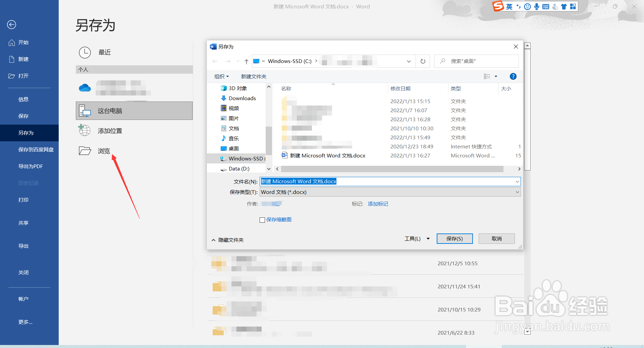Open dialog help question mark
Screen dimensions: 644x348
(x=513, y=76)
